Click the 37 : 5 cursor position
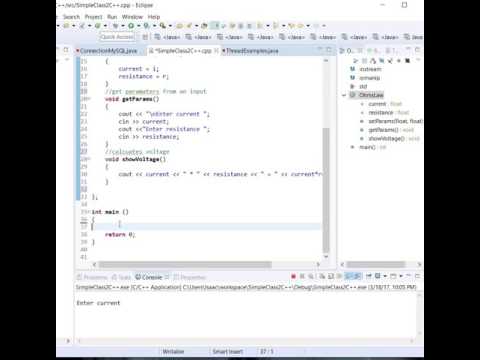Viewport: 480px width, 360px height. pyautogui.click(x=267, y=351)
